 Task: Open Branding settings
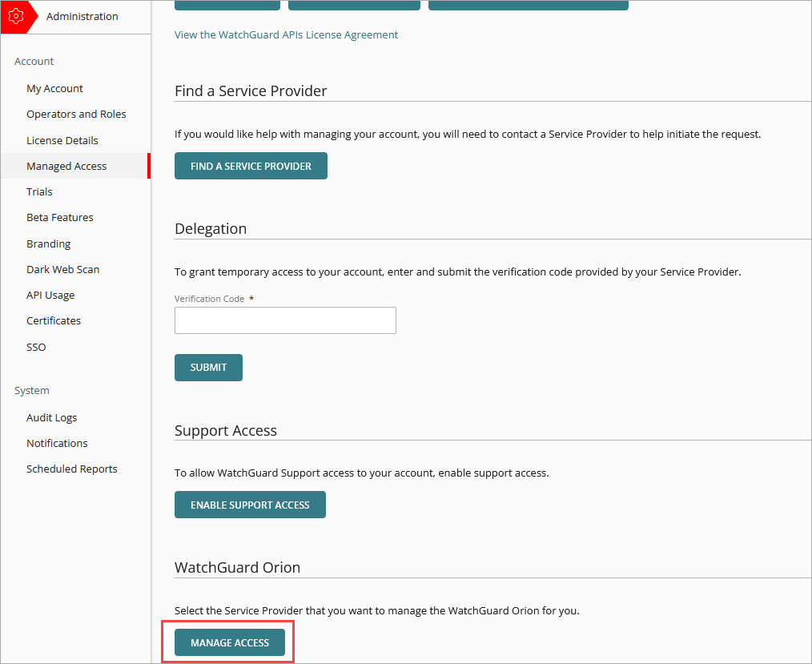click(x=48, y=243)
